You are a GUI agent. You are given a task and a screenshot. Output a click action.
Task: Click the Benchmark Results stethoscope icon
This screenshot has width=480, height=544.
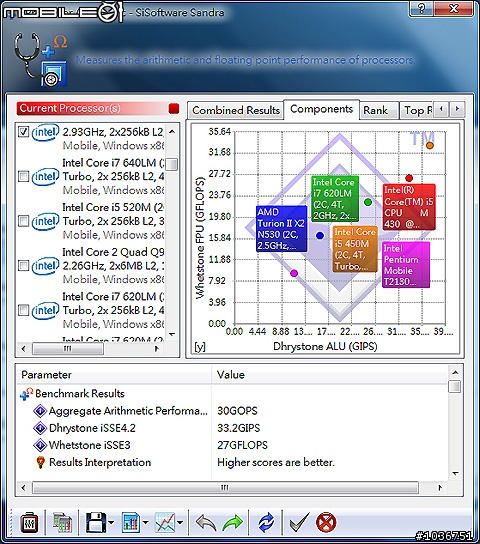click(x=26, y=394)
